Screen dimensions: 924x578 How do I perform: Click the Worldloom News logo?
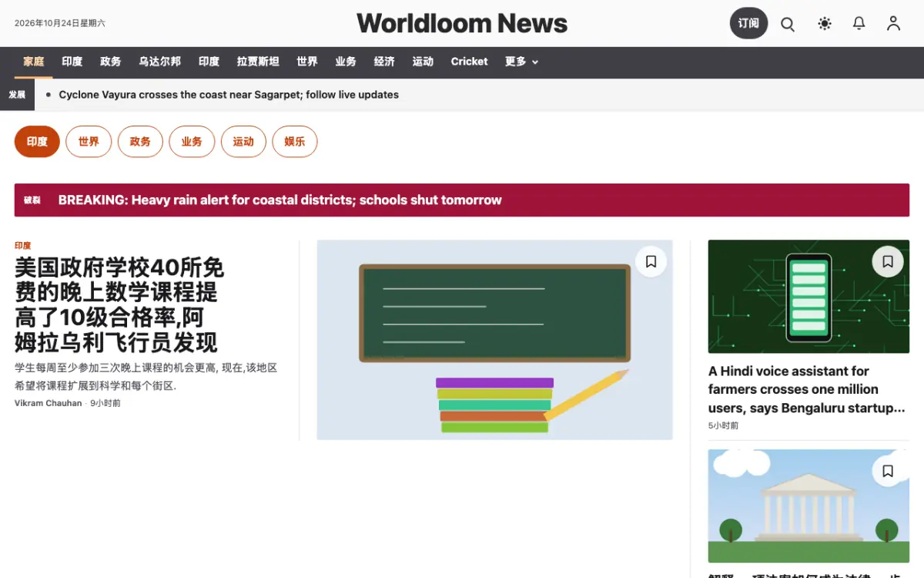pos(462,24)
